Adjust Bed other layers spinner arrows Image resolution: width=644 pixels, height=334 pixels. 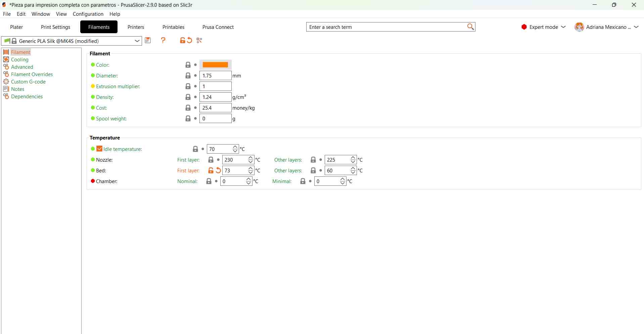[353, 170]
